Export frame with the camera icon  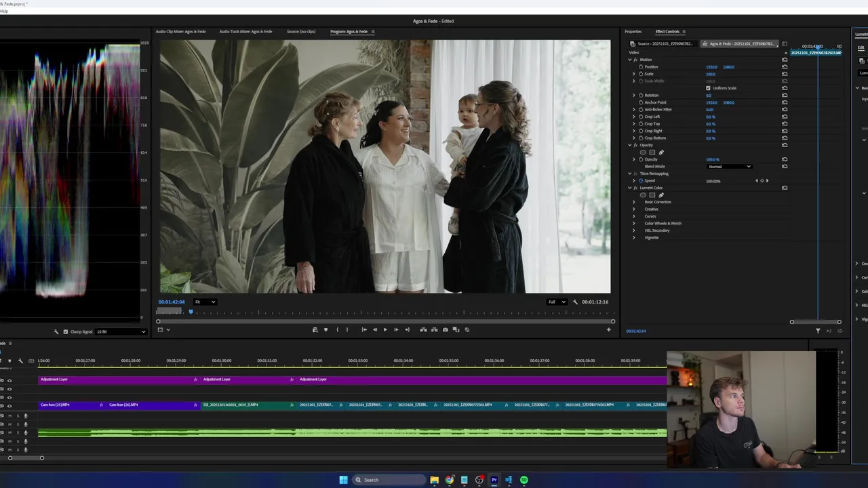coord(446,329)
